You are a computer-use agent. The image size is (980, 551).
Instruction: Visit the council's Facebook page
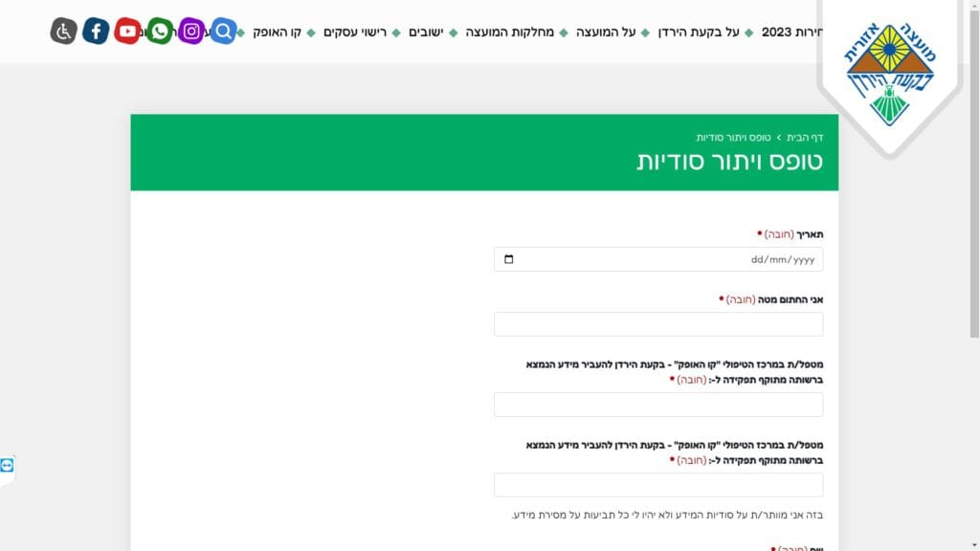[x=96, y=32]
